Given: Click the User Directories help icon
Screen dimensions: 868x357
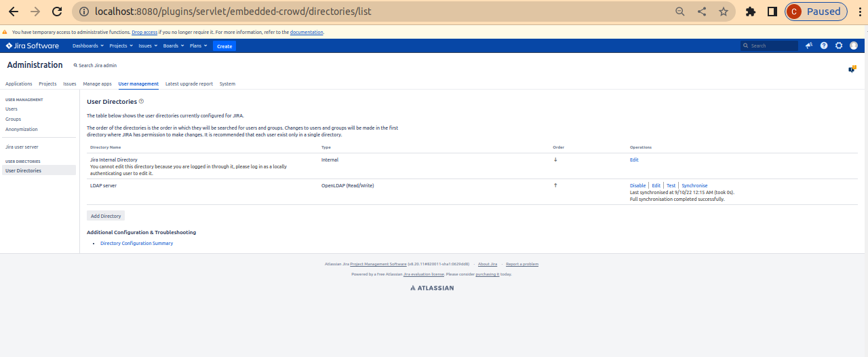Looking at the screenshot, I should tap(141, 102).
